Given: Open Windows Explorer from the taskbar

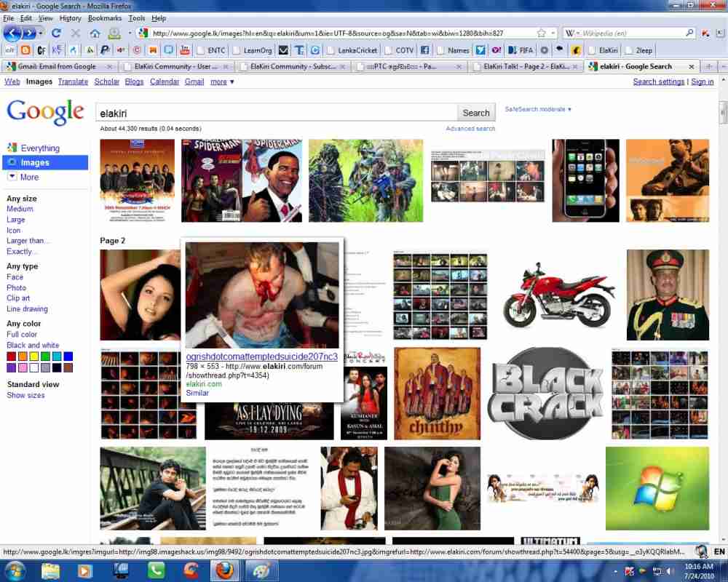Looking at the screenshot, I should click(50, 571).
